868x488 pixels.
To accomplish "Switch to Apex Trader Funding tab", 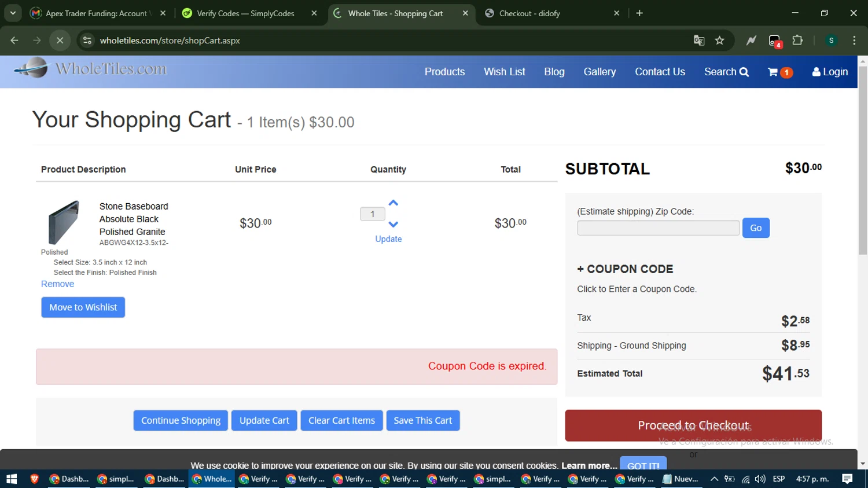I will (x=97, y=13).
